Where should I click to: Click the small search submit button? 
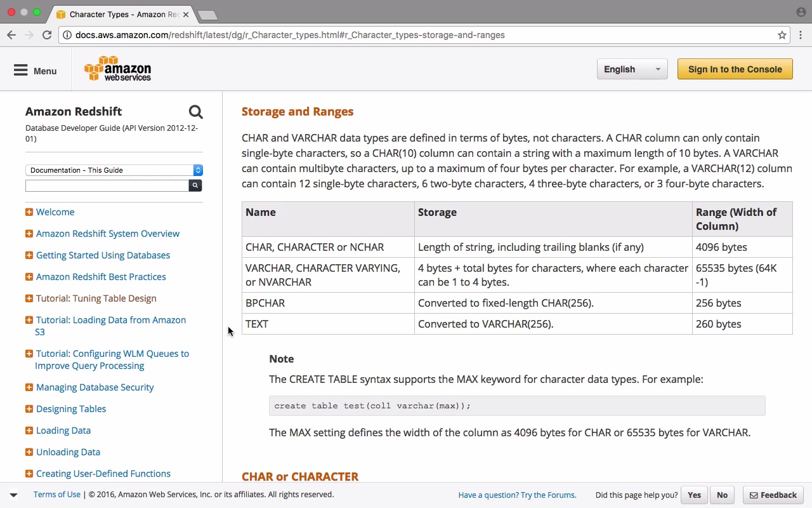195,185
